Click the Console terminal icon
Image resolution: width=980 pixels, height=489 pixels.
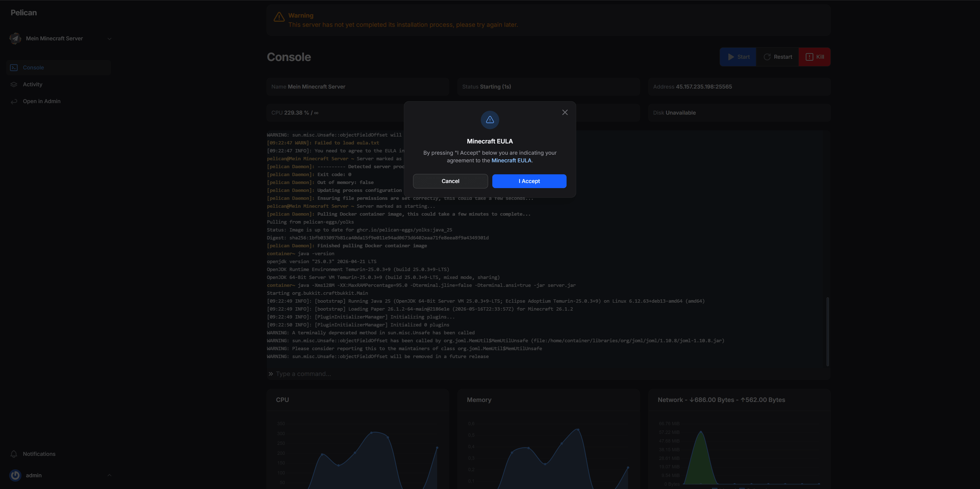point(14,68)
